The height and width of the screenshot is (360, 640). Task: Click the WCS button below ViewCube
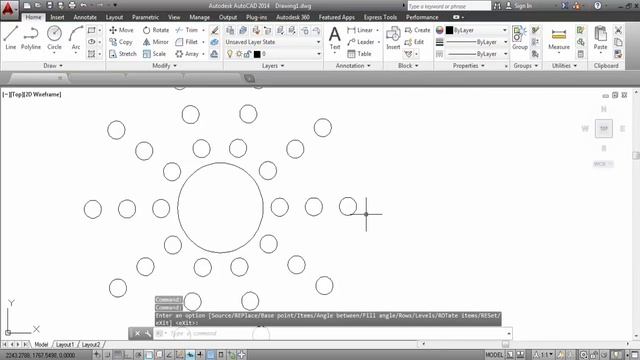(x=603, y=164)
